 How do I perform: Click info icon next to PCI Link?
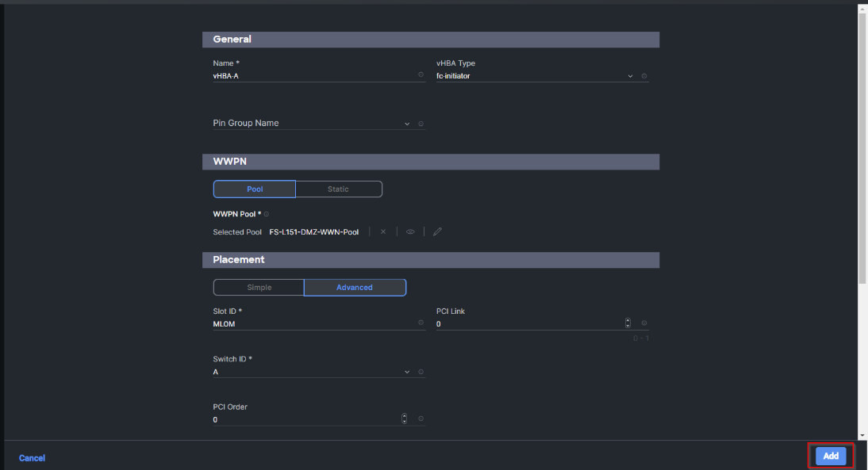[644, 323]
